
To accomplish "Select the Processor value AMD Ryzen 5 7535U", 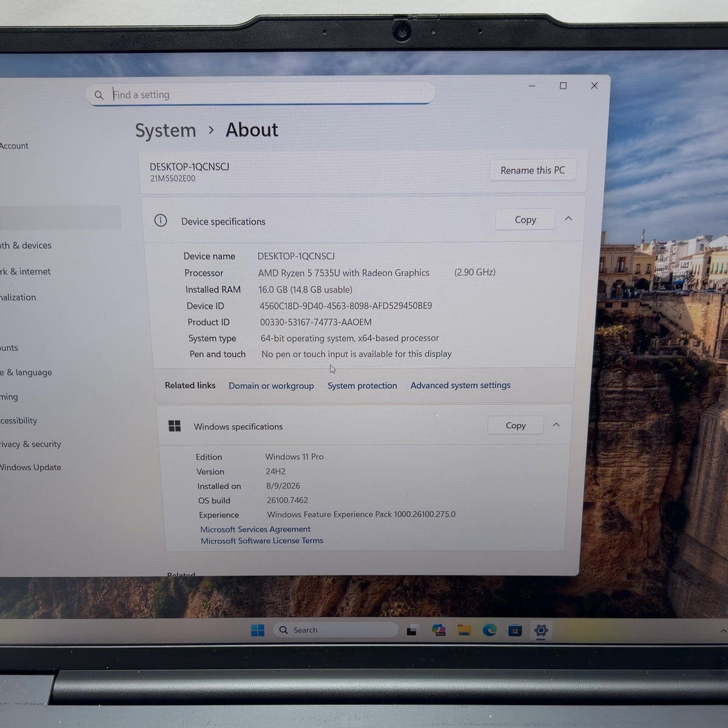I will (x=343, y=273).
